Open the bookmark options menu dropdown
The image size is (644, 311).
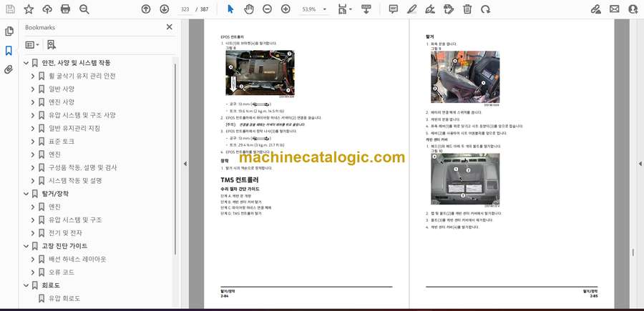pos(32,44)
